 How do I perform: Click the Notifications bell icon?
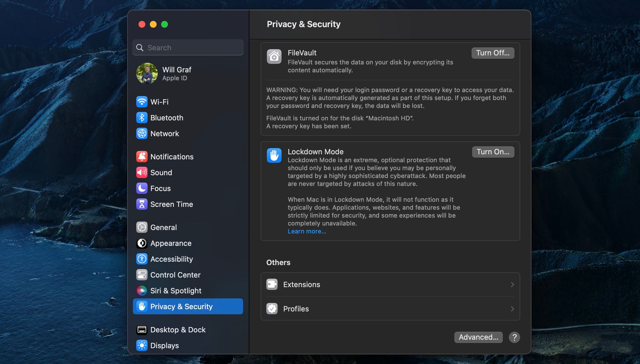[142, 157]
